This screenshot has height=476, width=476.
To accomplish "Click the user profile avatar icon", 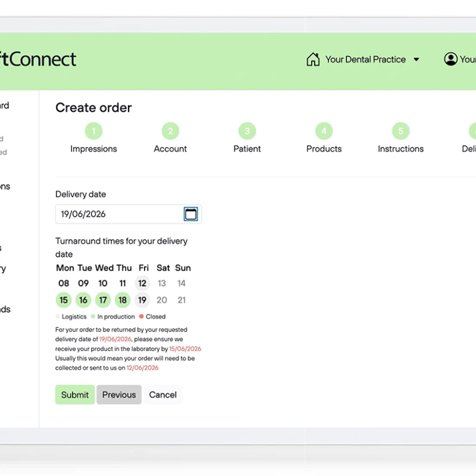I will coord(451,59).
